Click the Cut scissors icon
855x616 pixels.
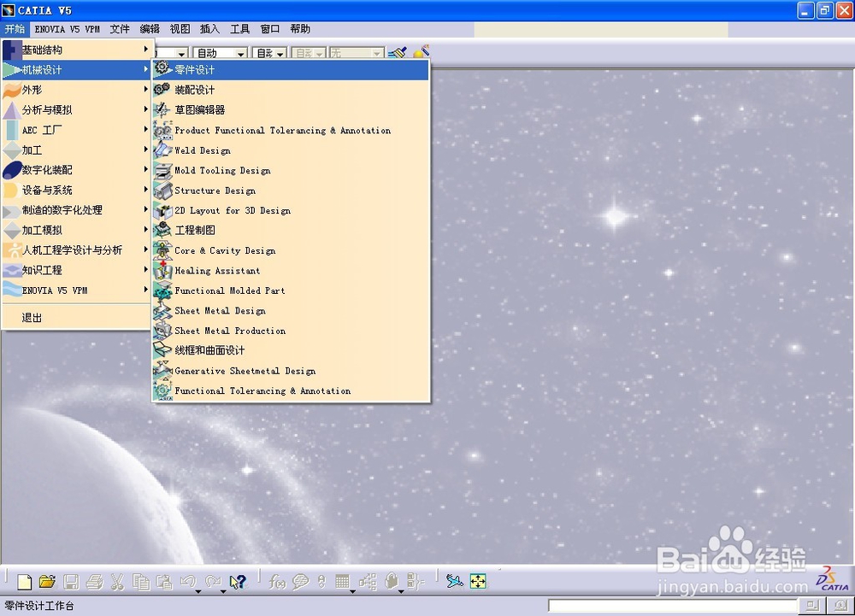117,582
